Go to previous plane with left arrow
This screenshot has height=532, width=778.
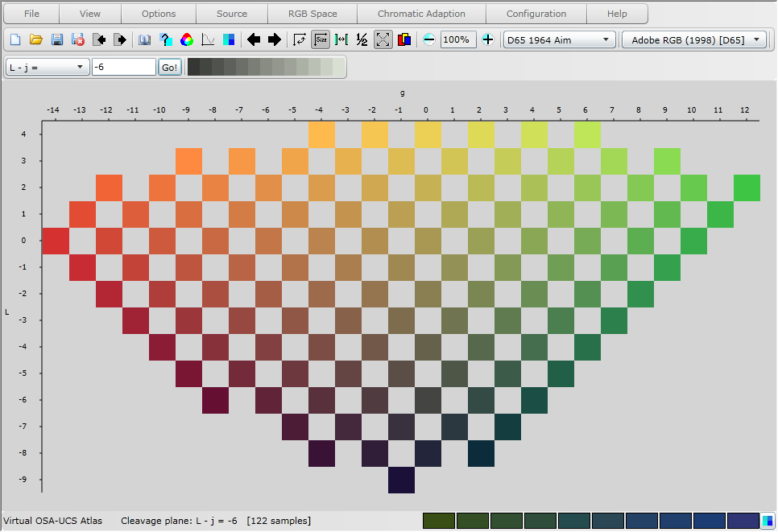[x=254, y=39]
